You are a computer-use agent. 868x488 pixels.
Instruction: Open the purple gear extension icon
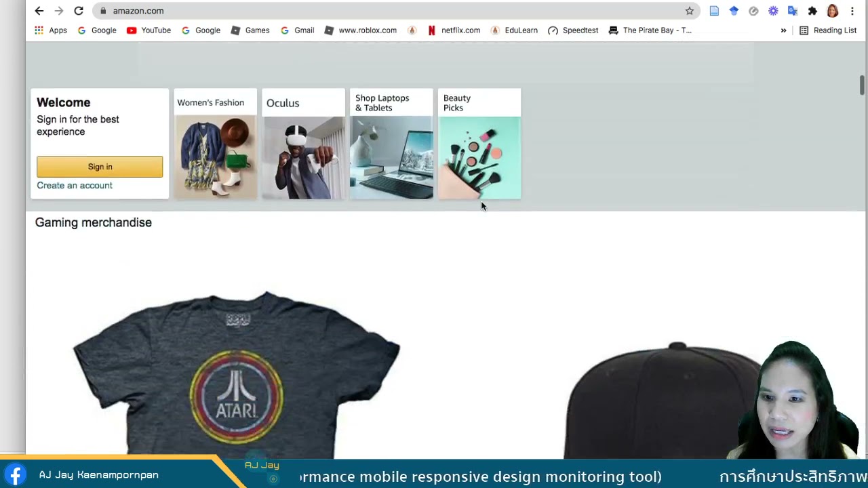(773, 11)
